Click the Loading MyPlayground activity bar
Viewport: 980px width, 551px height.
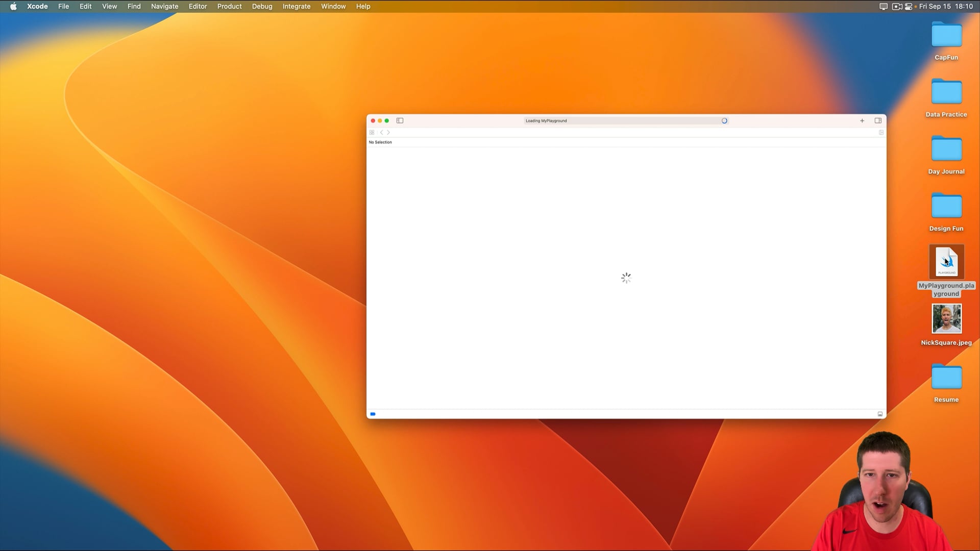tap(626, 121)
